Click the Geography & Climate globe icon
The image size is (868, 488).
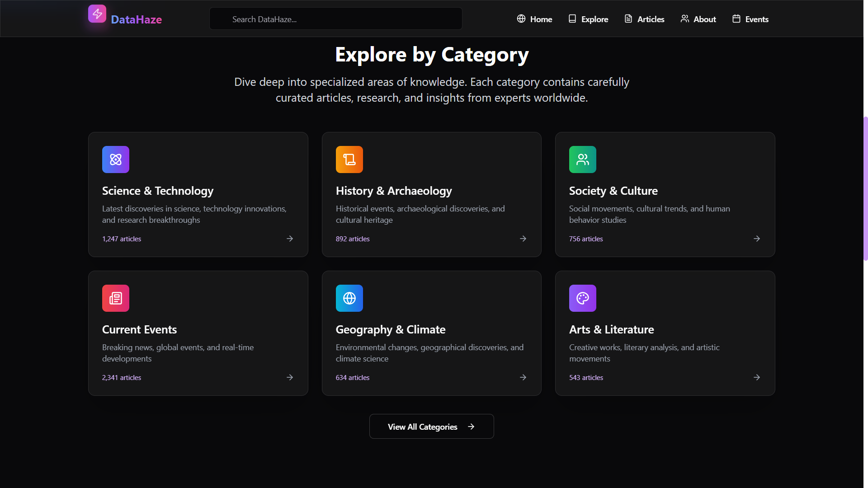click(349, 298)
